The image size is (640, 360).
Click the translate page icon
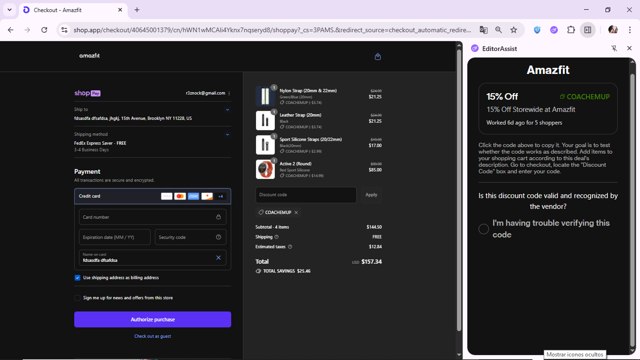click(x=484, y=30)
